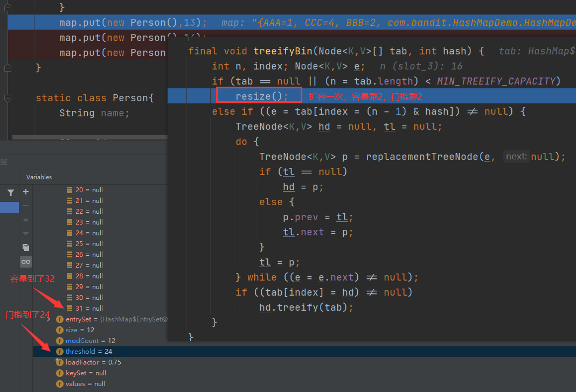Click the field icon beside values
The image size is (576, 392).
[59, 383]
